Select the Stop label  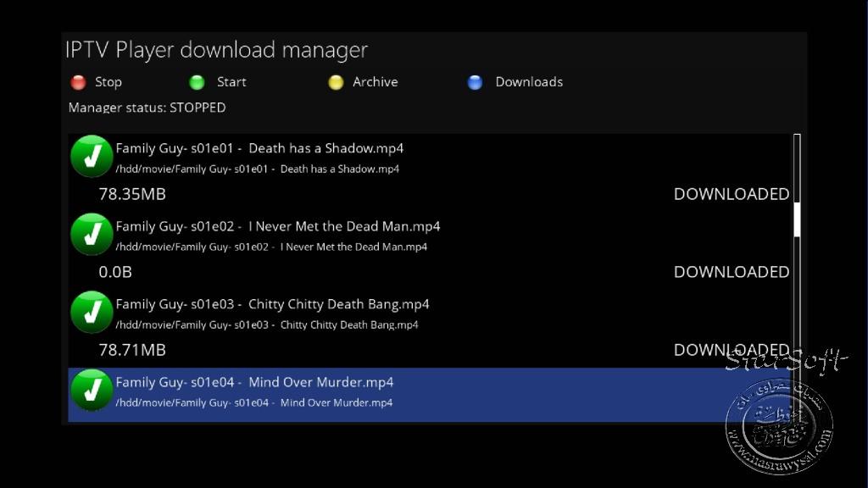coord(108,82)
